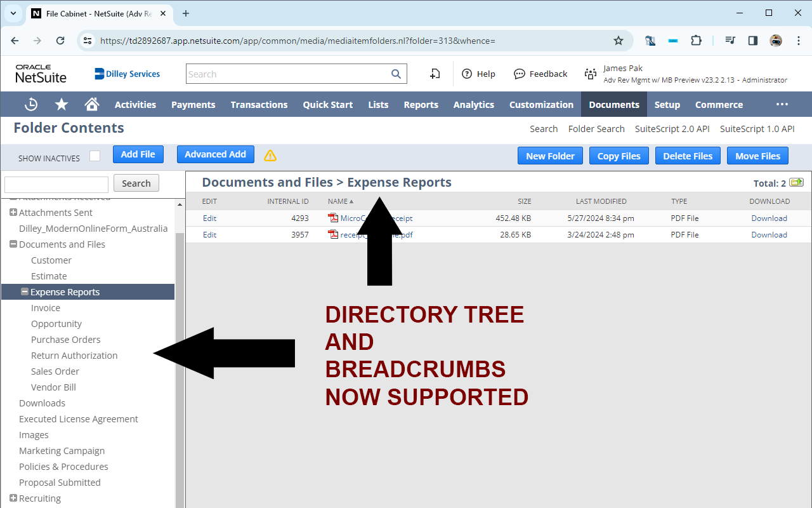The image size is (812, 508).
Task: Open the browser side panel icon
Action: 753,41
